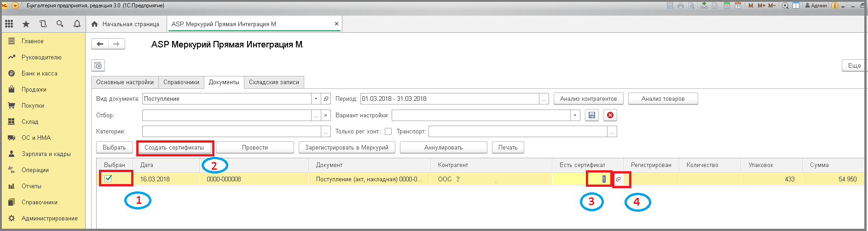Viewport: 868px width, 231px height.
Task: Open period chooser ellipsis button
Action: pyautogui.click(x=544, y=98)
